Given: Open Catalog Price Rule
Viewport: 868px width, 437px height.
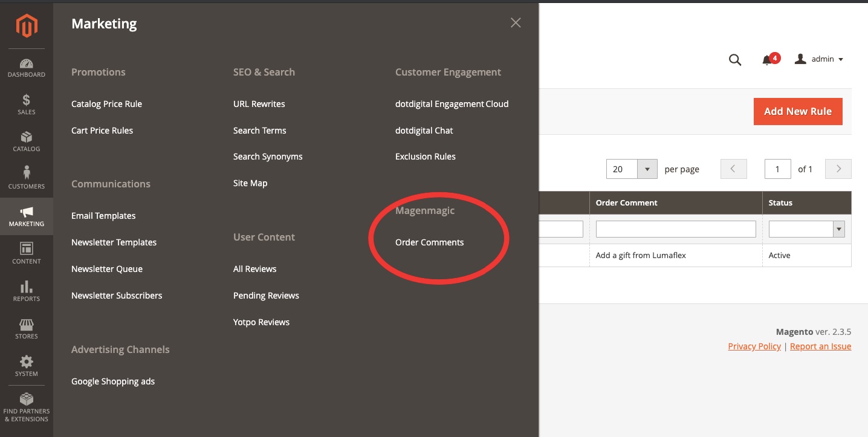Looking at the screenshot, I should pos(106,104).
